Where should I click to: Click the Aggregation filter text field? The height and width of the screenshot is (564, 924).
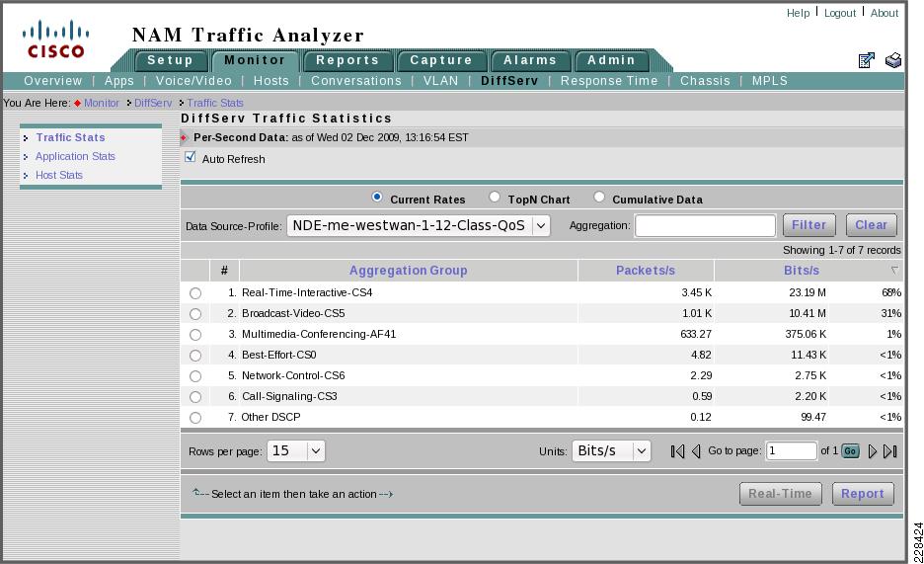point(706,226)
